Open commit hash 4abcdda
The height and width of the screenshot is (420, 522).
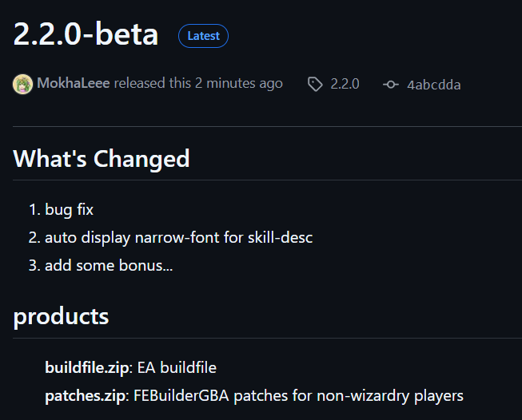434,85
